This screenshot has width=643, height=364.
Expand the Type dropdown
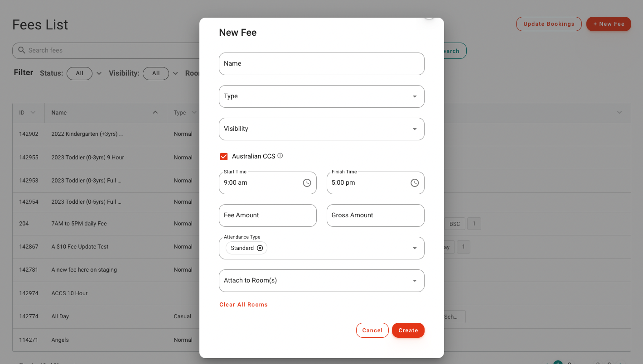(414, 96)
